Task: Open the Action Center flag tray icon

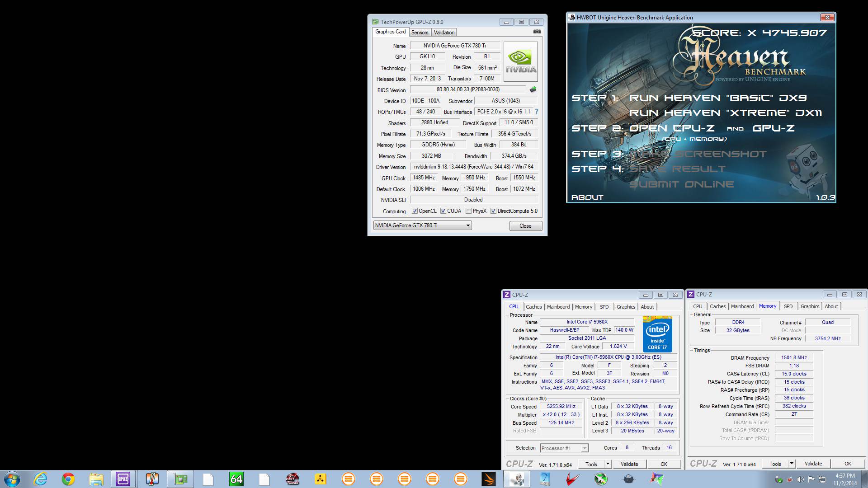Action: [x=811, y=479]
